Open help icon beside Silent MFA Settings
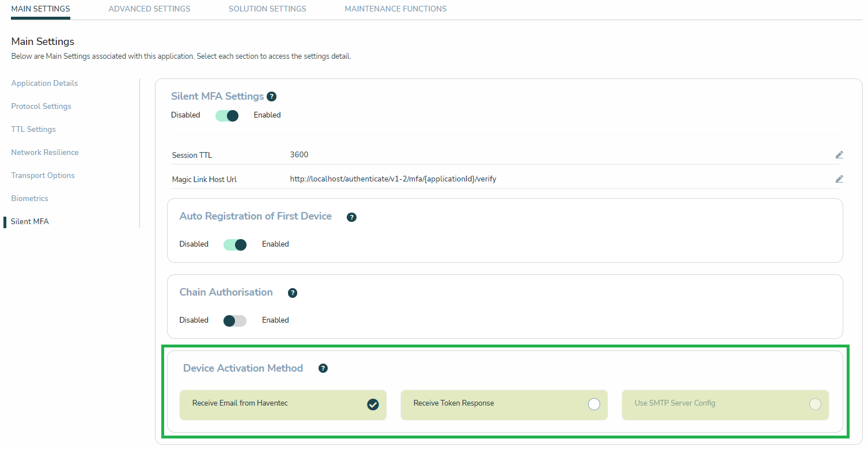Image resolution: width=868 pixels, height=450 pixels. (272, 97)
